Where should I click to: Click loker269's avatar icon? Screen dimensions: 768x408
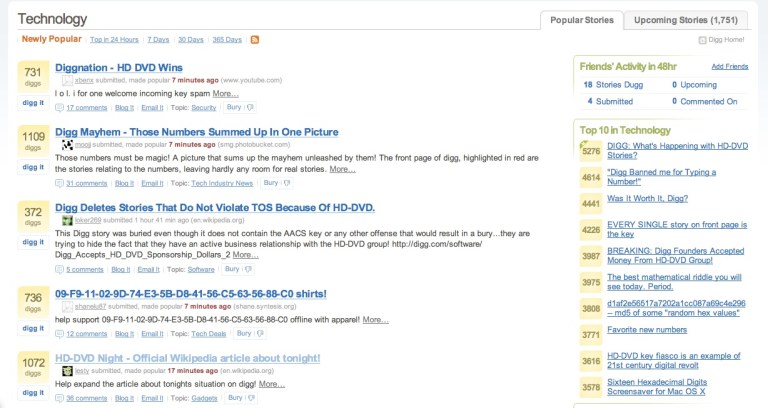[x=67, y=220]
